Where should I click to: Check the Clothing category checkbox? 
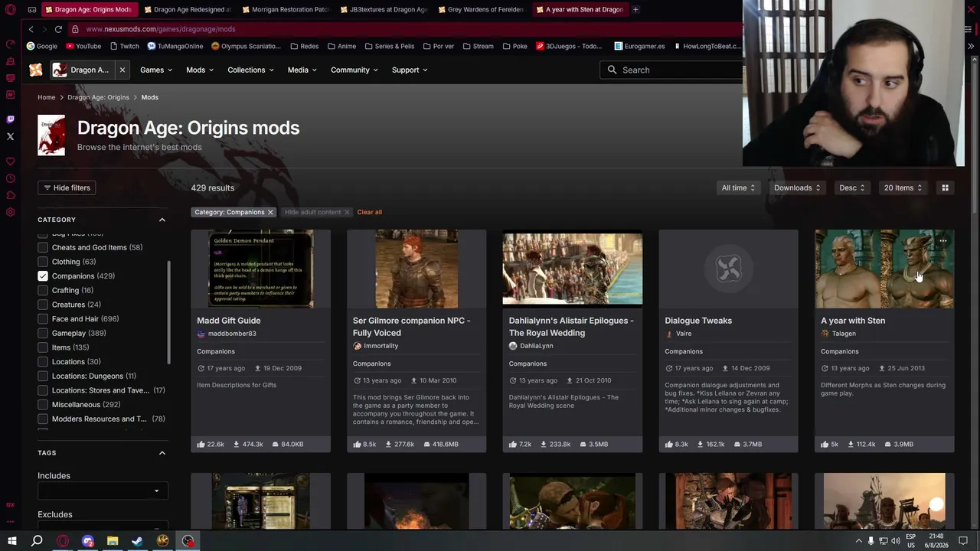pos(43,262)
